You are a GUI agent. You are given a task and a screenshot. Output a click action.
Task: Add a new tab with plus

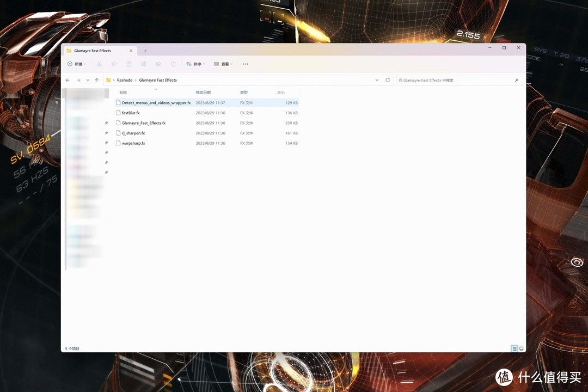click(x=145, y=51)
